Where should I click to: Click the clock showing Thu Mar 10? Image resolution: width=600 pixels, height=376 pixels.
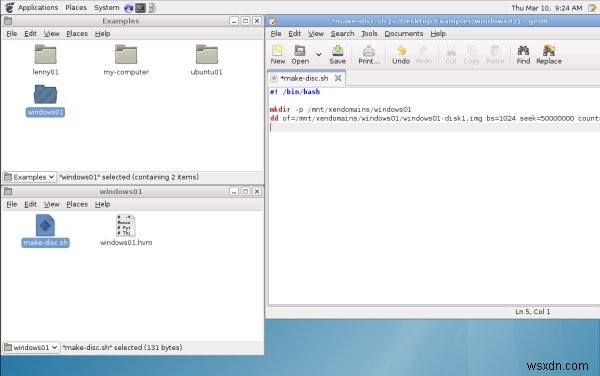(547, 8)
